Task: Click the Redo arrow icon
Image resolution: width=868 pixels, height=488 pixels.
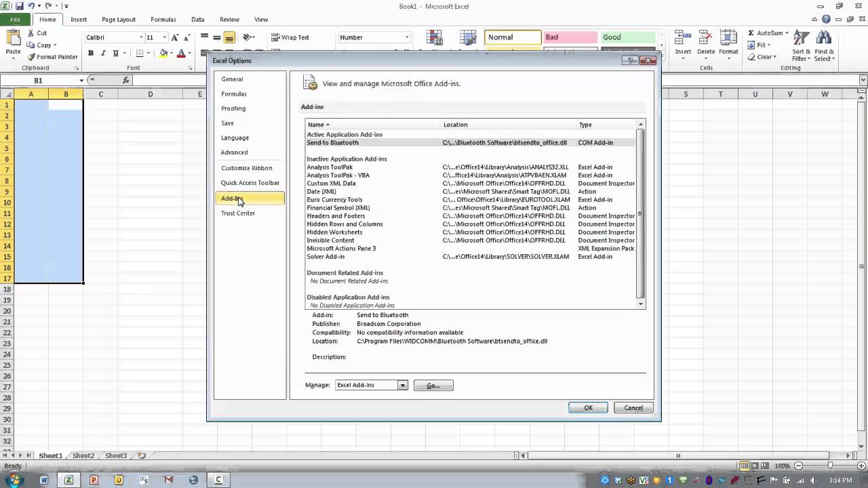Action: pyautogui.click(x=49, y=6)
